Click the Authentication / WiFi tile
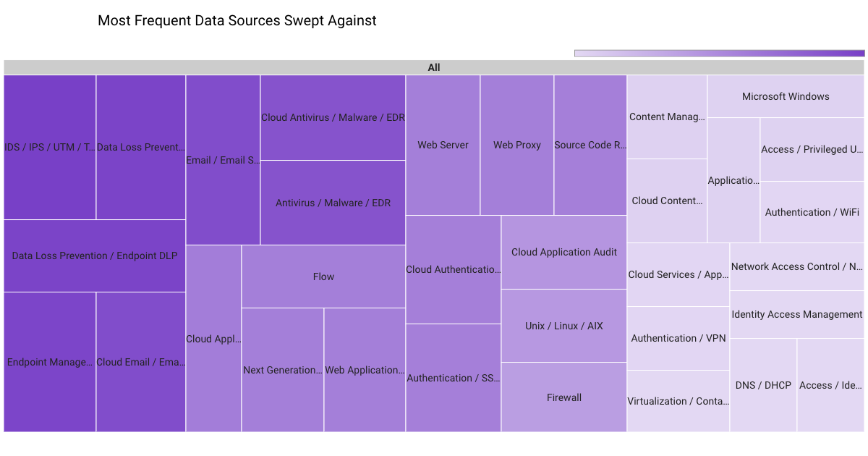The height and width of the screenshot is (456, 868). pyautogui.click(x=812, y=212)
